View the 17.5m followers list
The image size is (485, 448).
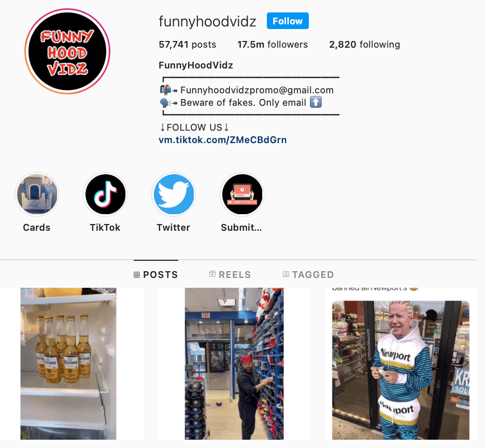point(273,45)
